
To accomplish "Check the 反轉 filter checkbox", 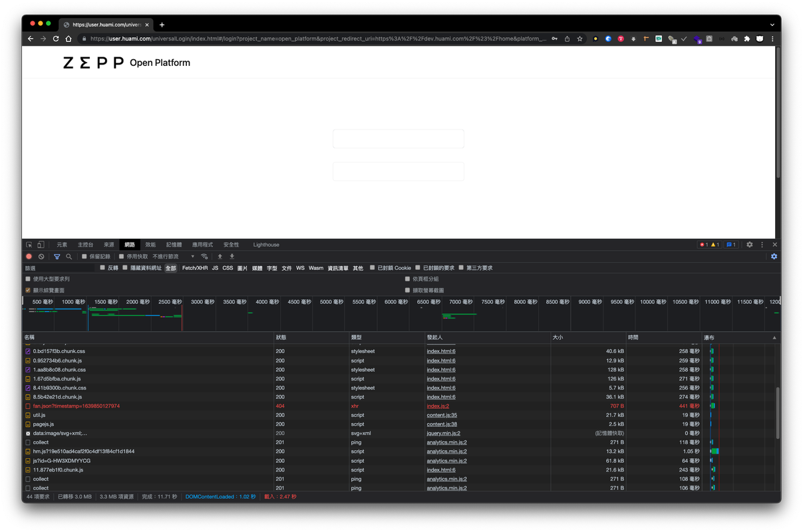I will 102,268.
